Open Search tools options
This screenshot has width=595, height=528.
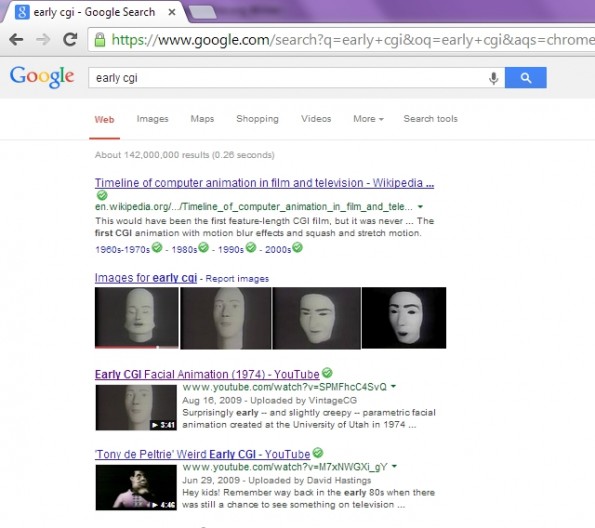430,119
